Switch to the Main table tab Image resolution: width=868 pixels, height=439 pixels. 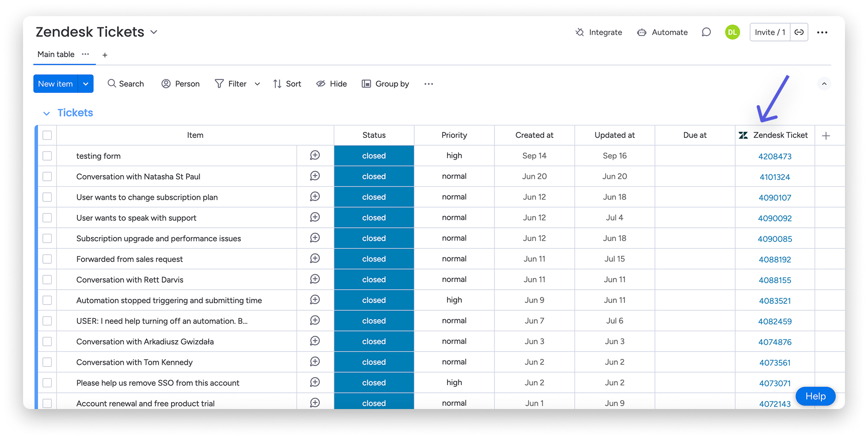56,54
